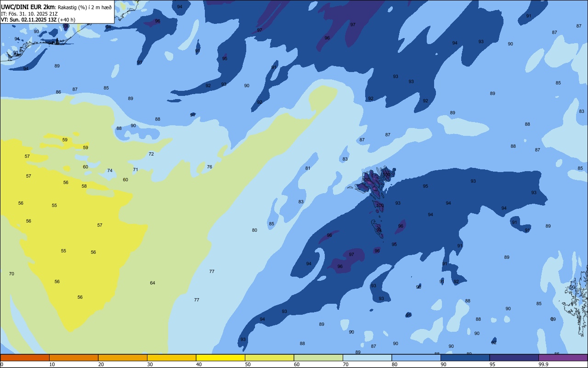The height and width of the screenshot is (368, 588).
Task: Click the legend tick label '20'
Action: pos(101,364)
